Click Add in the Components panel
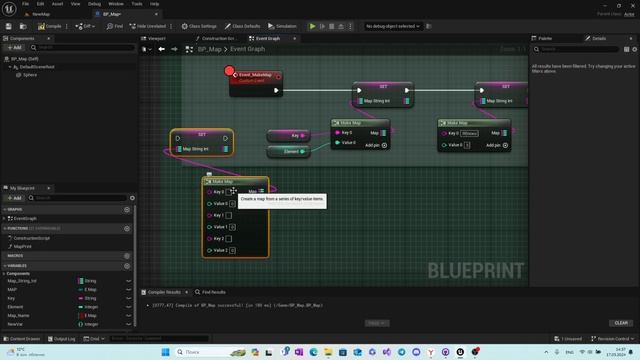This screenshot has width=640, height=360. click(x=14, y=48)
